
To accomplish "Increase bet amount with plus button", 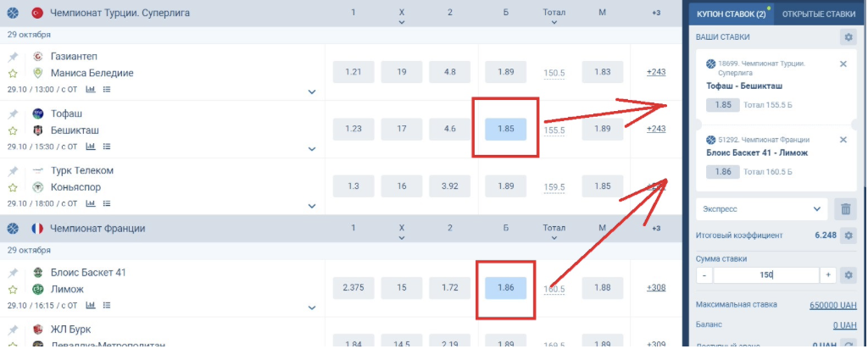I will click(x=828, y=275).
